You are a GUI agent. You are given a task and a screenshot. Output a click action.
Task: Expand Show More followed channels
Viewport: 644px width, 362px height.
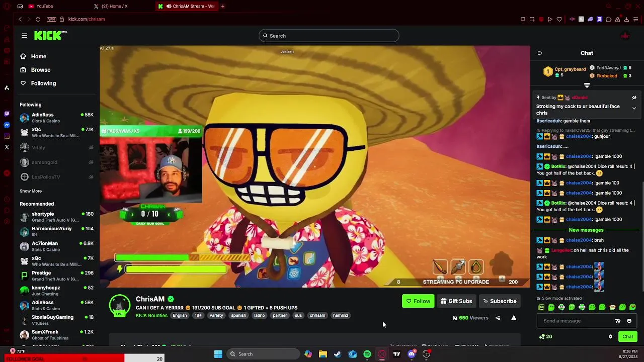point(31,191)
